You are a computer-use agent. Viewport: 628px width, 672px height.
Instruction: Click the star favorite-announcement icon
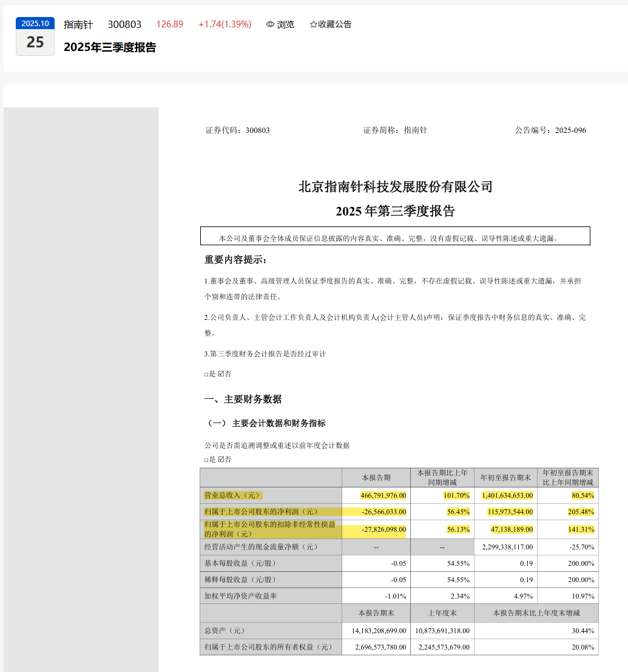click(x=313, y=24)
